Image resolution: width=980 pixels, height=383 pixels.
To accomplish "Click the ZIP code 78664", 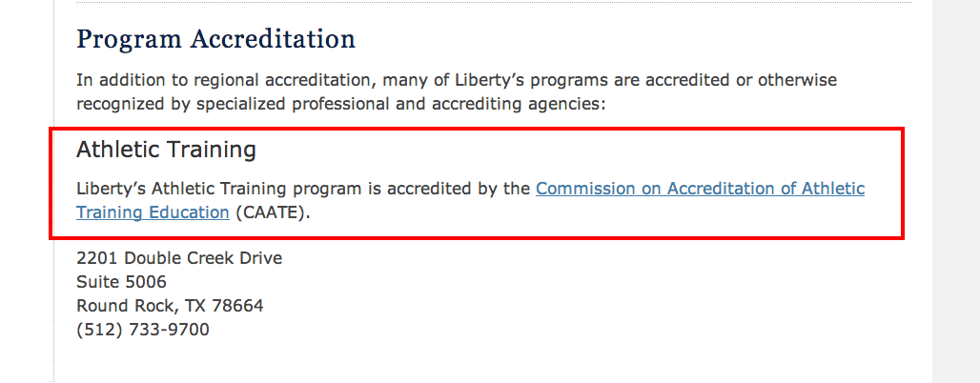I will [x=237, y=306].
